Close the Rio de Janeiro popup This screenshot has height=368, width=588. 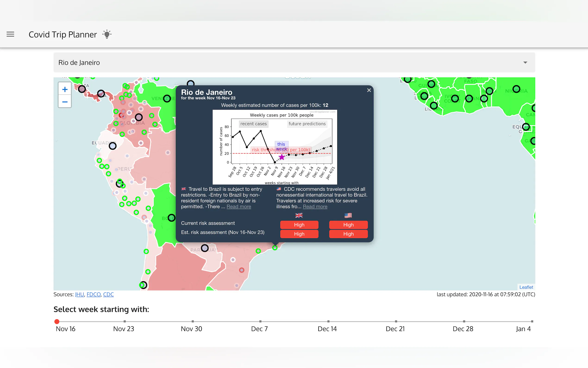[x=369, y=90]
